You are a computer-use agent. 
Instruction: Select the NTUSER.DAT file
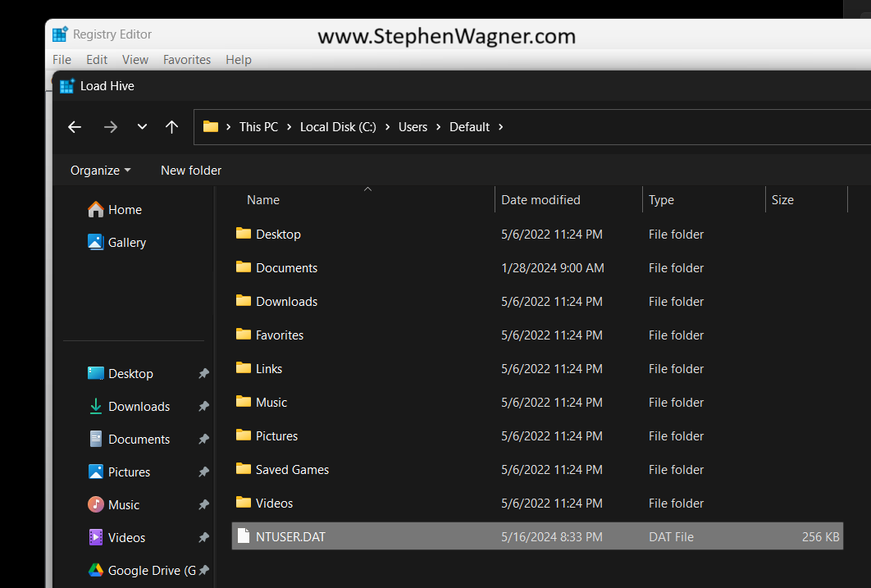coord(290,537)
